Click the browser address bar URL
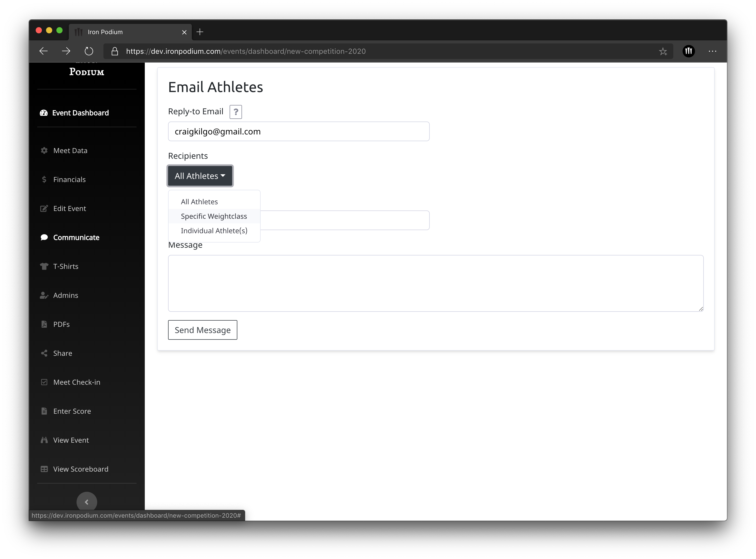Image resolution: width=756 pixels, height=559 pixels. point(246,51)
